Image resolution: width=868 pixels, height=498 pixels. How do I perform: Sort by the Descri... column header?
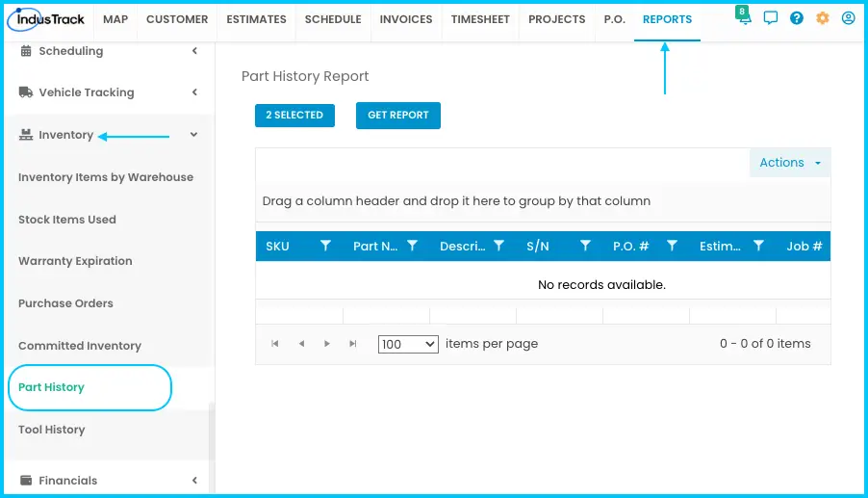(x=462, y=246)
